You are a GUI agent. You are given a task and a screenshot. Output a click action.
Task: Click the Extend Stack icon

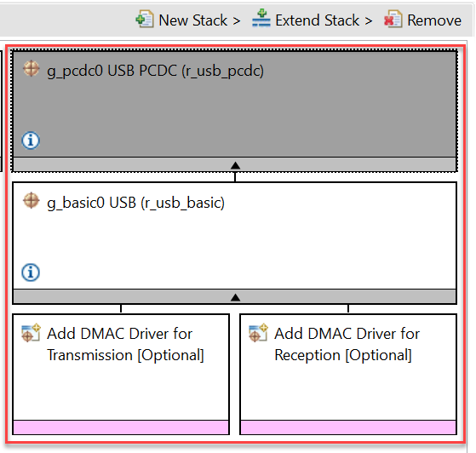pyautogui.click(x=261, y=19)
